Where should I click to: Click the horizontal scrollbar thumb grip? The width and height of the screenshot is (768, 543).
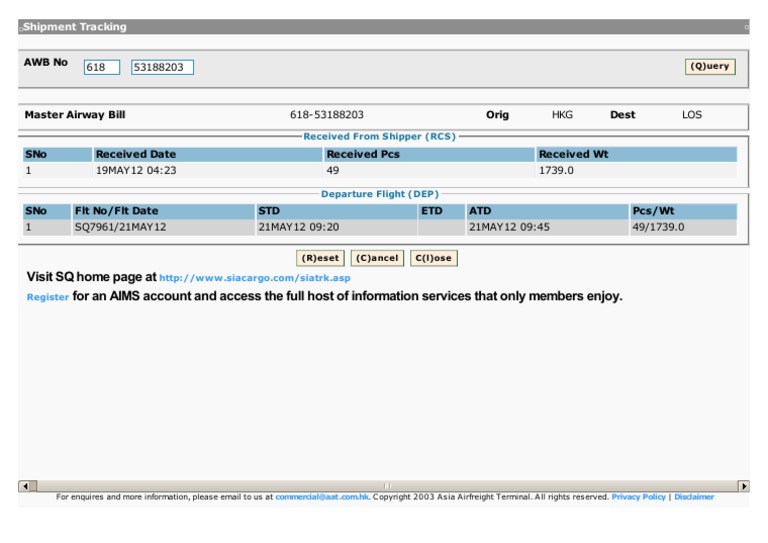point(387,486)
